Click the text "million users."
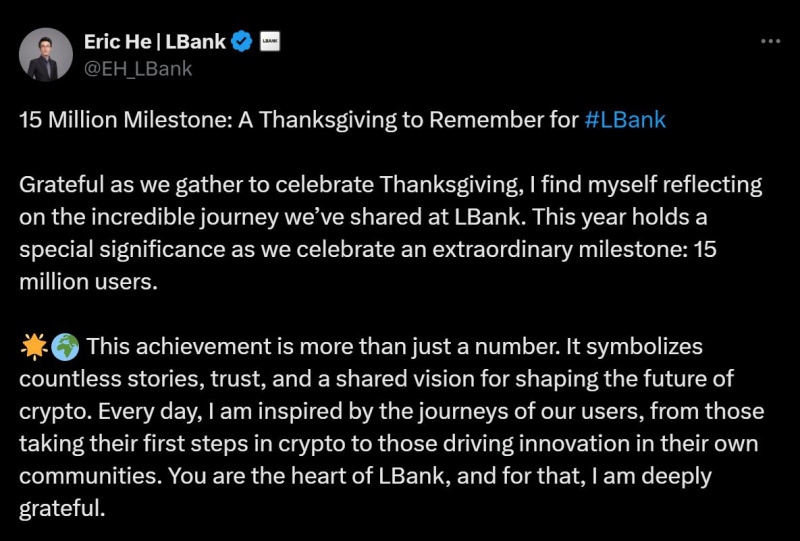 click(x=89, y=283)
